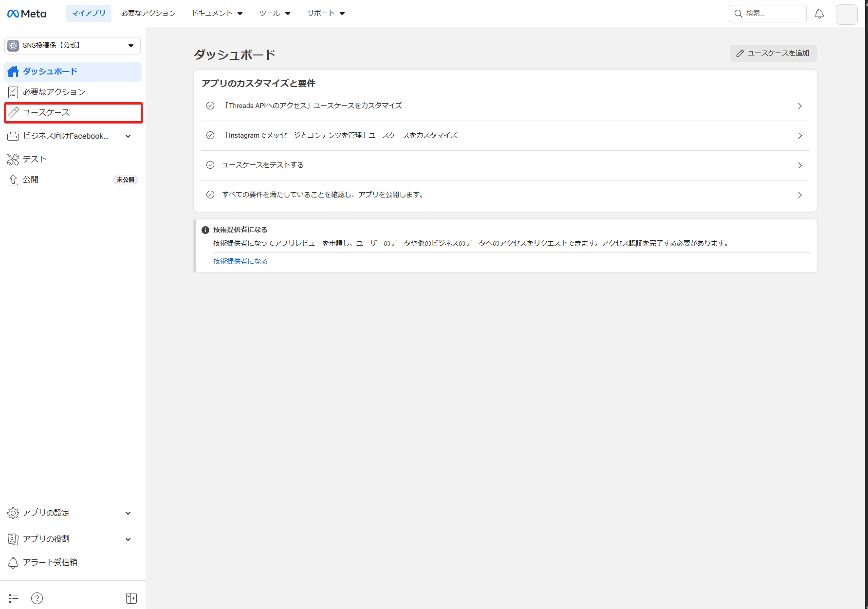Click the ビジネス向けFacebook briefcase icon
868x609 pixels.
pos(13,136)
